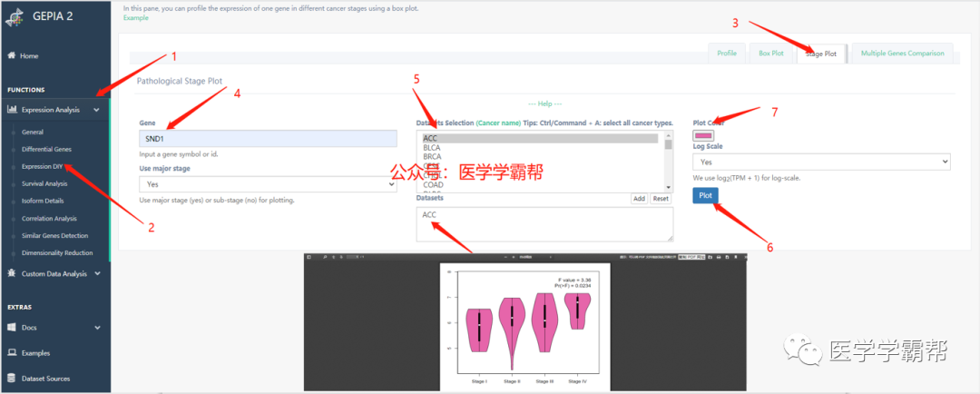Click the --- Help --- link
The height and width of the screenshot is (394, 980).
point(545,103)
